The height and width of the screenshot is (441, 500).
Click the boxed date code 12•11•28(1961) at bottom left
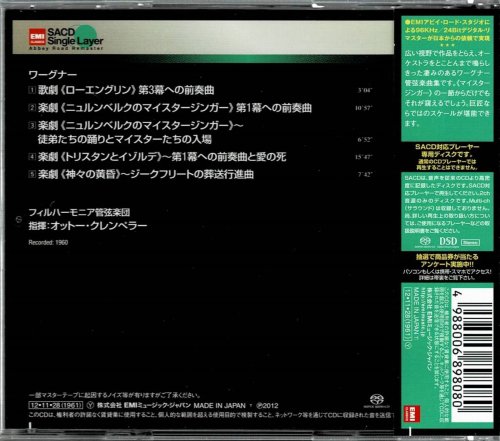(x=56, y=405)
